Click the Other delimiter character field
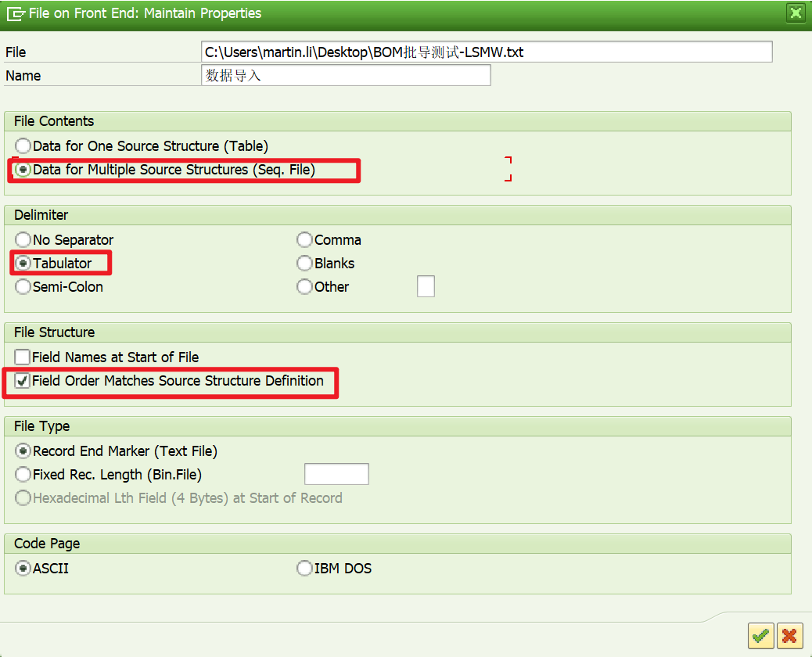Image resolution: width=812 pixels, height=657 pixels. (x=426, y=286)
